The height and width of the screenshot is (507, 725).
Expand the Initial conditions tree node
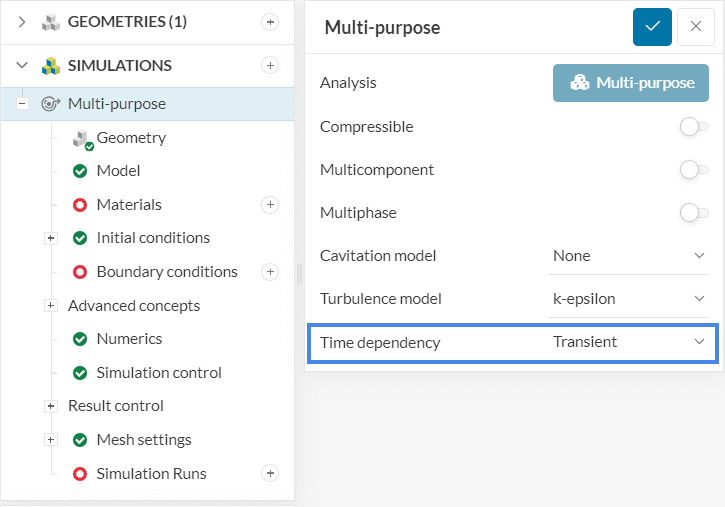[x=51, y=238]
